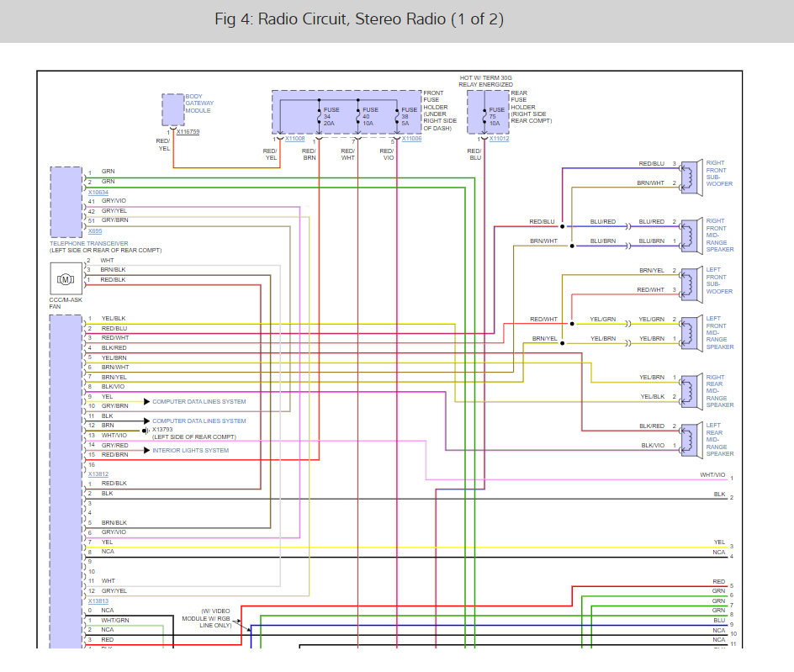Image resolution: width=794 pixels, height=672 pixels.
Task: Click the 'HOT W/ TERM 30G RELAY ENERGIZED' text
Action: click(x=485, y=81)
